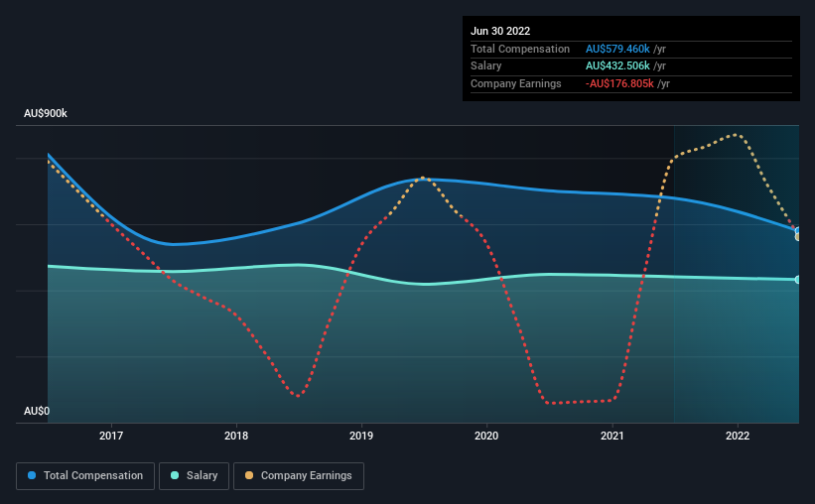Click the teal Salary legend dot
Image resolution: width=815 pixels, height=504 pixels.
[x=175, y=475]
